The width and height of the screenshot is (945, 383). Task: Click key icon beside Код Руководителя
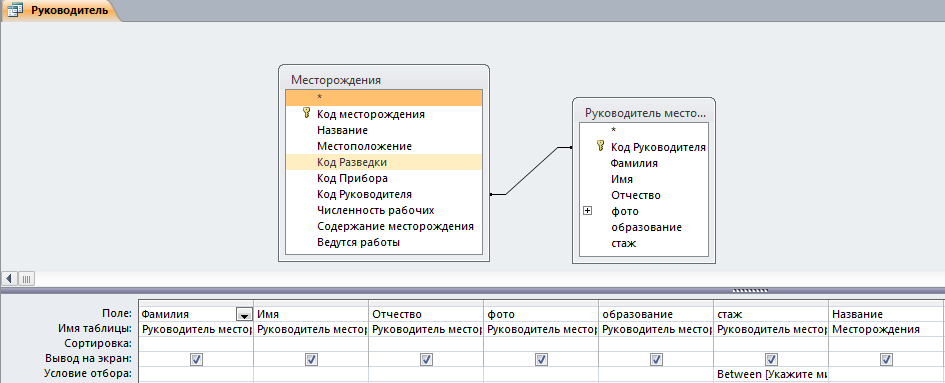tap(600, 147)
